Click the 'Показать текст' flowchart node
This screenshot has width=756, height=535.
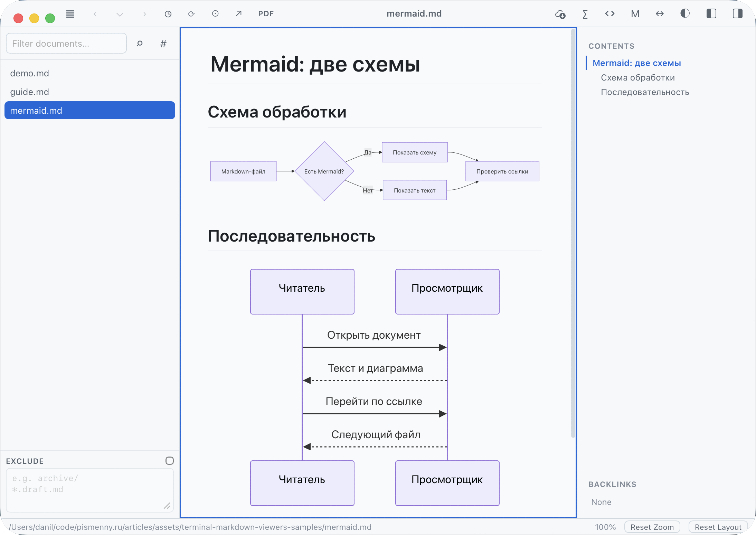click(x=415, y=190)
